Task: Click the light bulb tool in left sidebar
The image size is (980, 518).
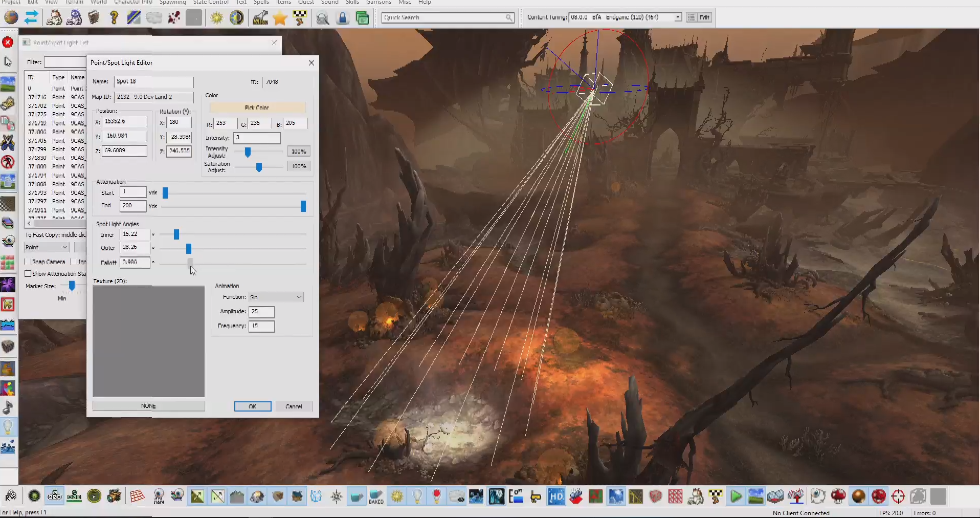Action: tap(8, 427)
